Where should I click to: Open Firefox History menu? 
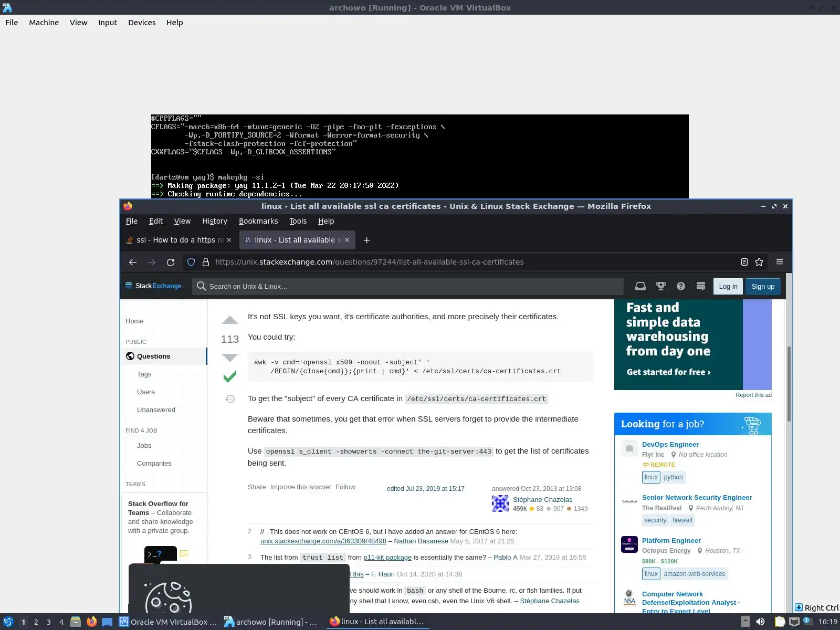click(215, 221)
